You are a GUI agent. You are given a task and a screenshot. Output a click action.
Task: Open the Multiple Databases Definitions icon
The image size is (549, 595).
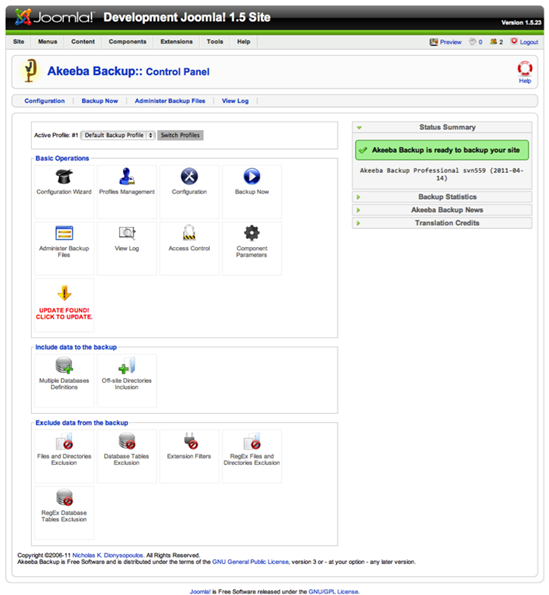64,365
